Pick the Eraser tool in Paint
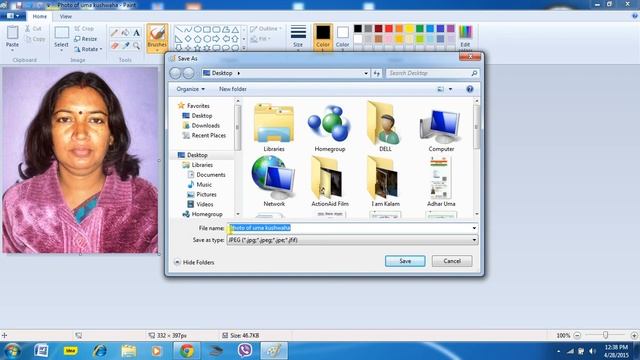Screen dimensions: 640x360 [x=115, y=45]
